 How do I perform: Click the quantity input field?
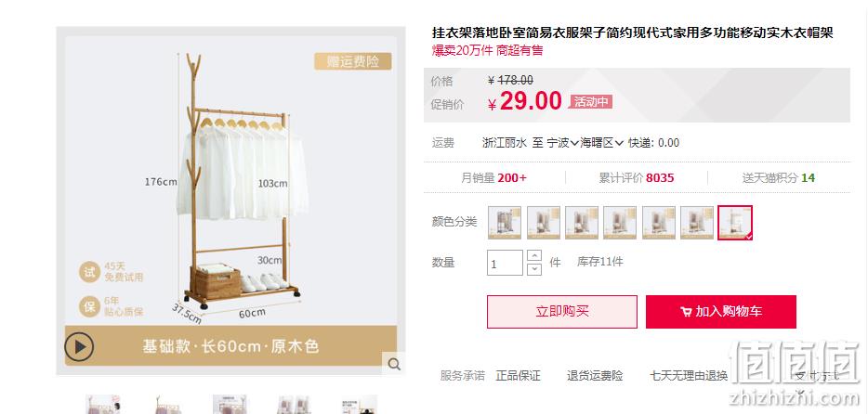[505, 263]
